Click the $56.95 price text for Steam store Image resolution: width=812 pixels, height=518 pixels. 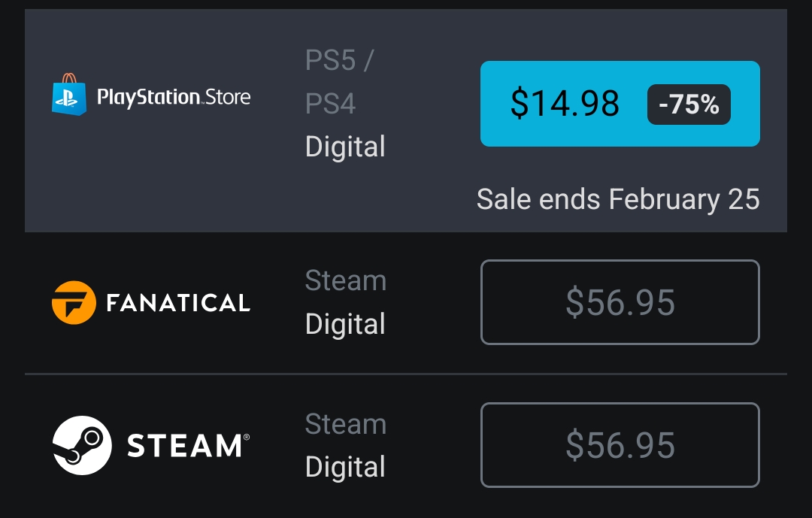tap(620, 445)
